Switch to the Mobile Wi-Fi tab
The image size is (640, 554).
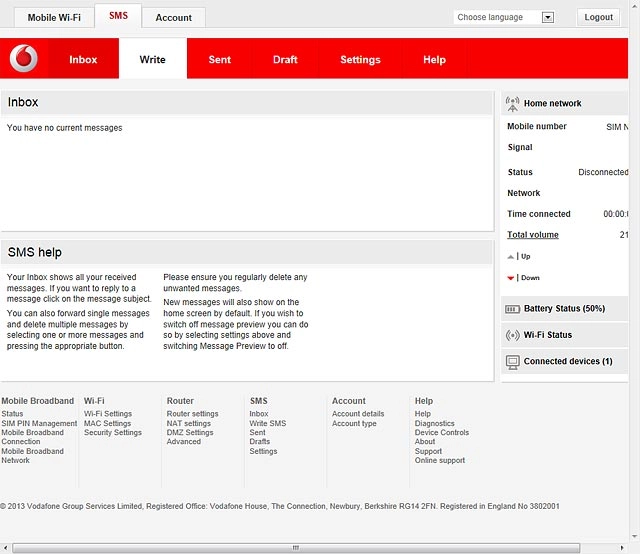54,18
